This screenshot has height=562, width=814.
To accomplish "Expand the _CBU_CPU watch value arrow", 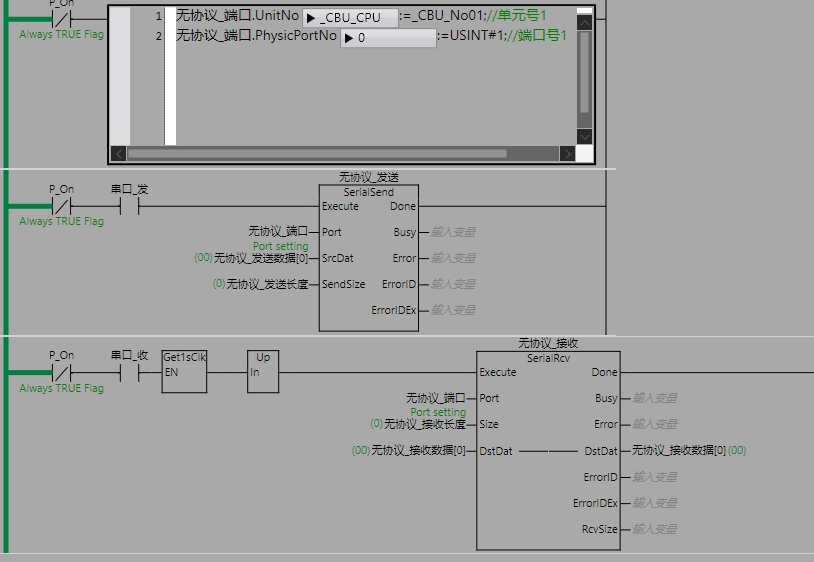I will 311,18.
